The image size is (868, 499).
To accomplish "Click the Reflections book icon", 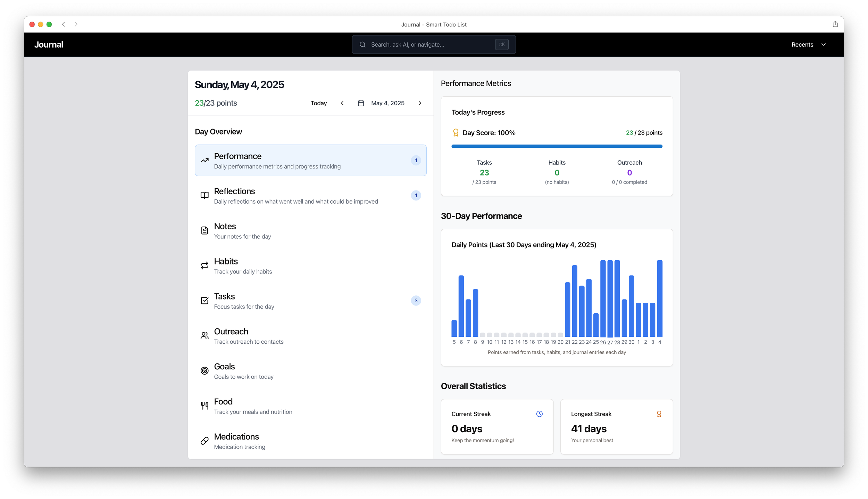I will tap(205, 195).
